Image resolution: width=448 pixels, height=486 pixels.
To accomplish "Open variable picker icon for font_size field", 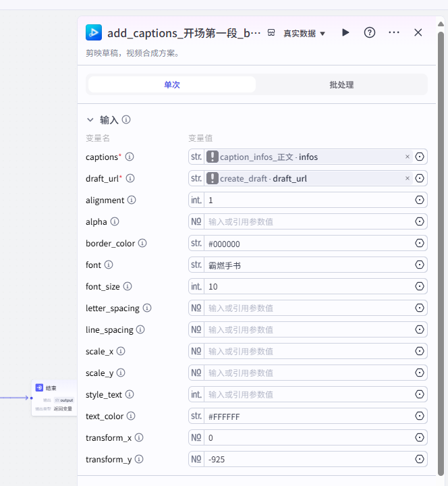I will (x=420, y=286).
